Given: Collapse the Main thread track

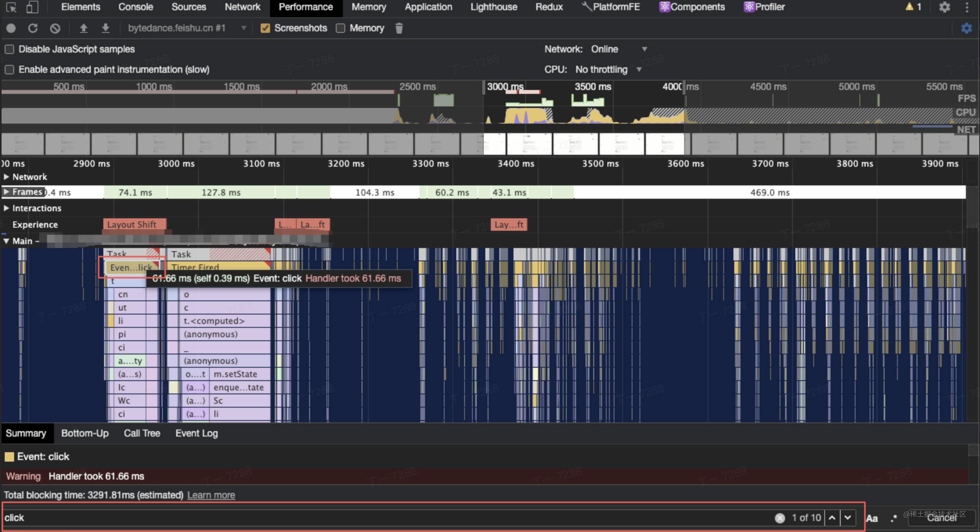Looking at the screenshot, I should point(6,241).
